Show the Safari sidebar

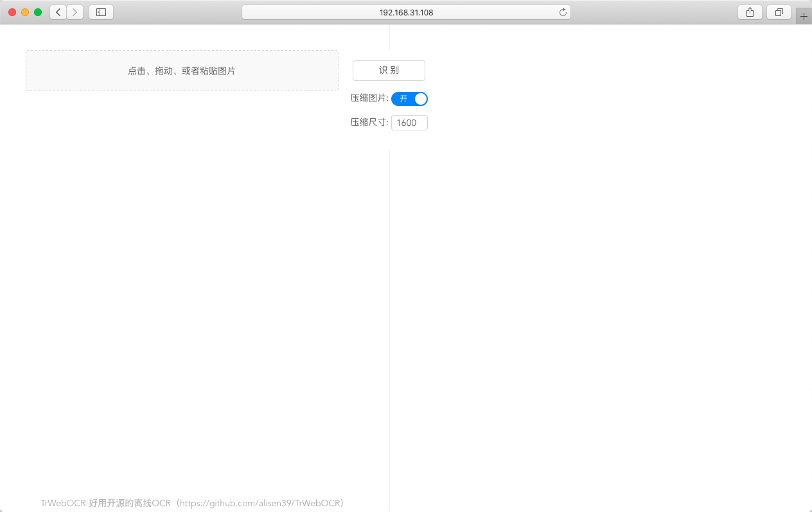[101, 12]
